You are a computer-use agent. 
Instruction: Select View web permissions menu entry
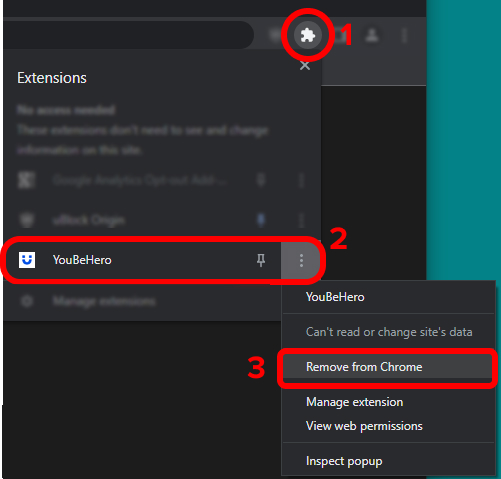364,426
